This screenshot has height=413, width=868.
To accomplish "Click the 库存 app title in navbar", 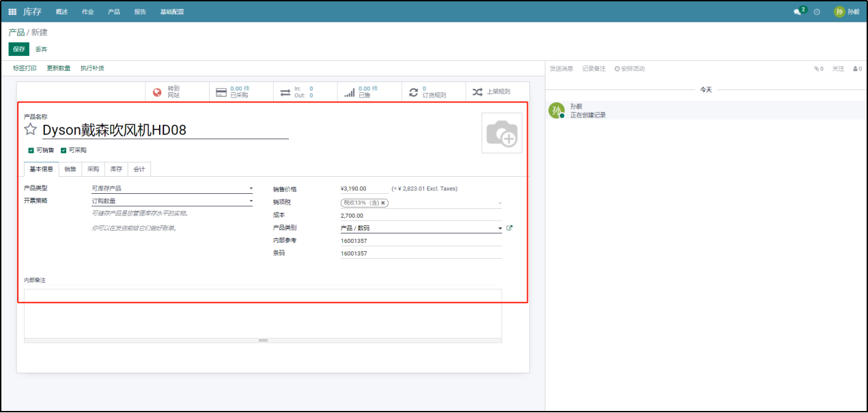I will coord(32,12).
